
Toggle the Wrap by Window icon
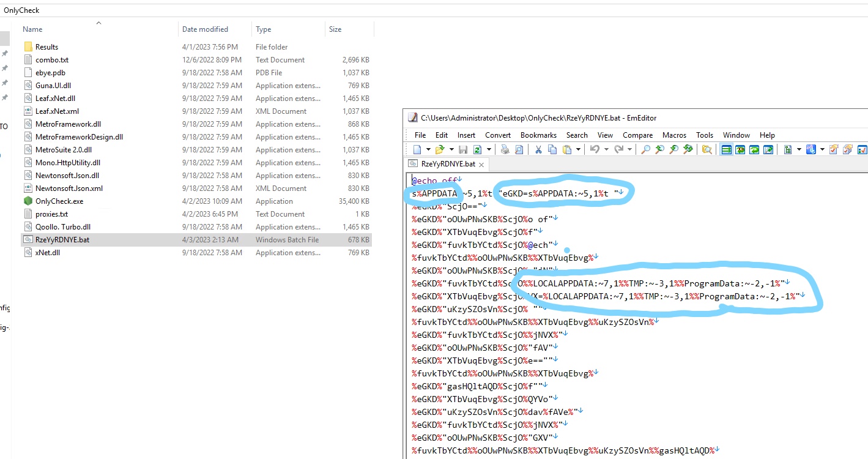tap(754, 149)
